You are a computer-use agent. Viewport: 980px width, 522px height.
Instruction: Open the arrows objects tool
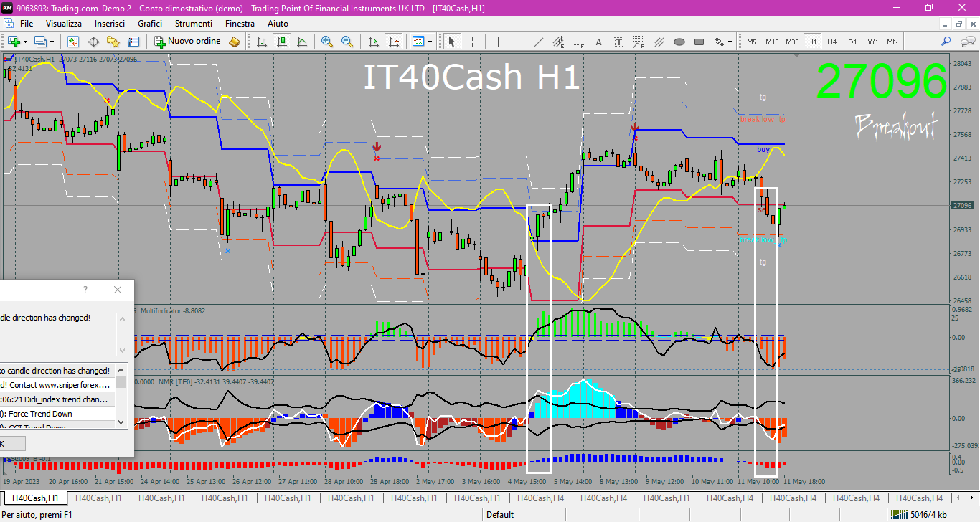(x=720, y=42)
